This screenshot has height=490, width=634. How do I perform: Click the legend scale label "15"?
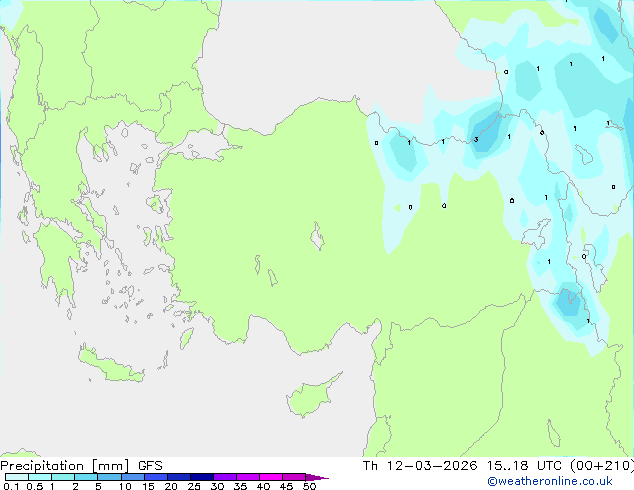pos(148,486)
